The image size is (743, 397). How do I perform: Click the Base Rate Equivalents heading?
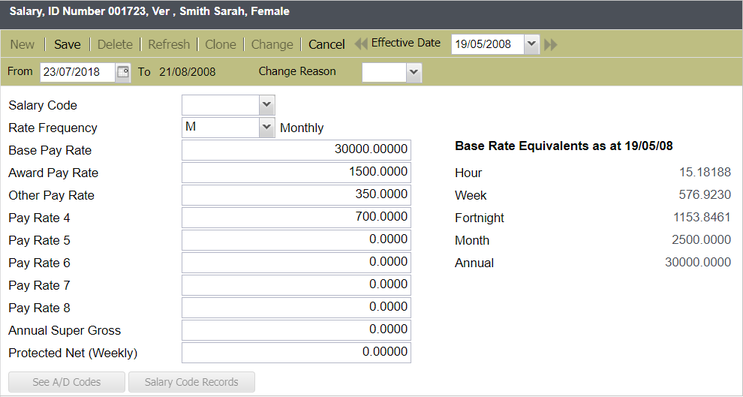point(564,146)
